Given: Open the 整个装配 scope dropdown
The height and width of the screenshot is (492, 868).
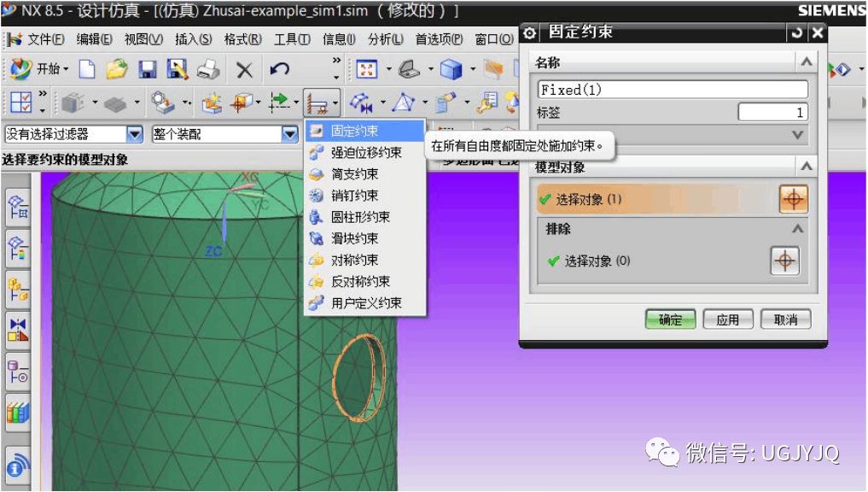Looking at the screenshot, I should coord(289,134).
